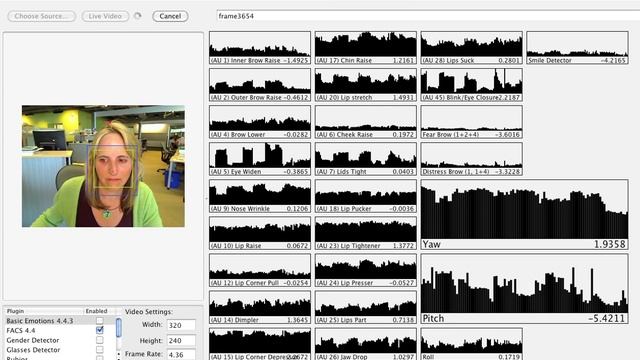This screenshot has height=360, width=640.
Task: Select the Smile Detector graph
Action: tap(577, 48)
